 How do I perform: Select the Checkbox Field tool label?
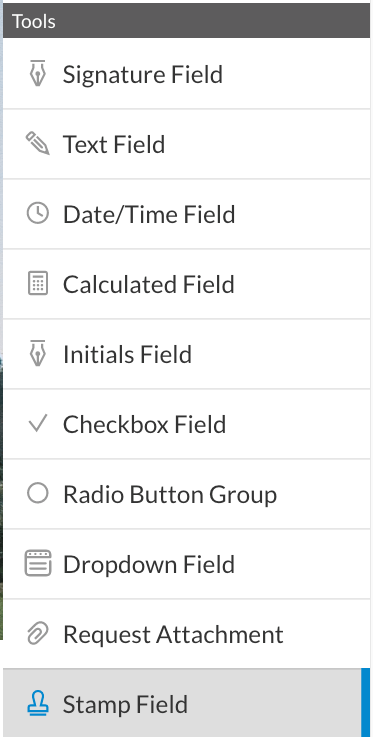click(144, 424)
